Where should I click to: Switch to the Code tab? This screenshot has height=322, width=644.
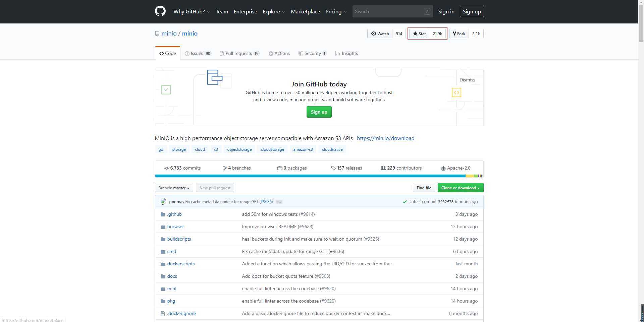pyautogui.click(x=168, y=53)
